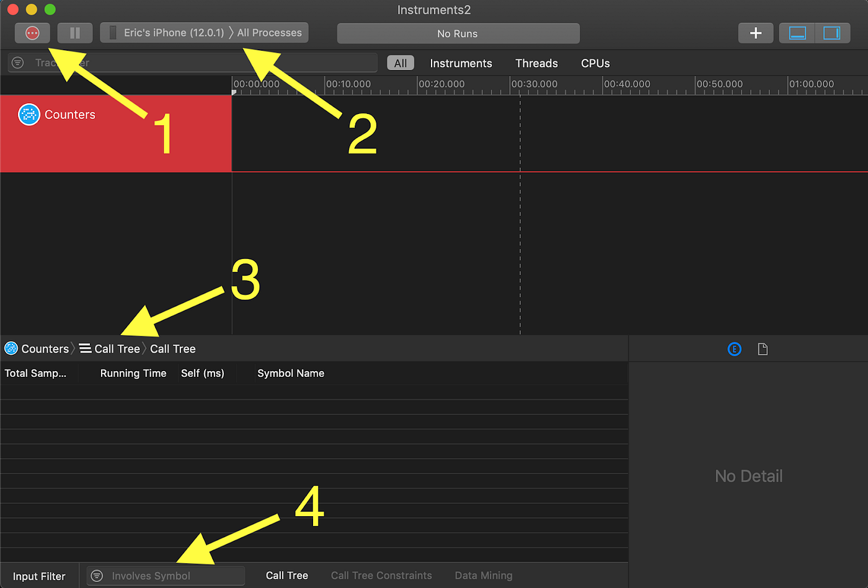The height and width of the screenshot is (588, 868).
Task: Click the filter options icon in the Track Filter field
Action: click(x=17, y=62)
